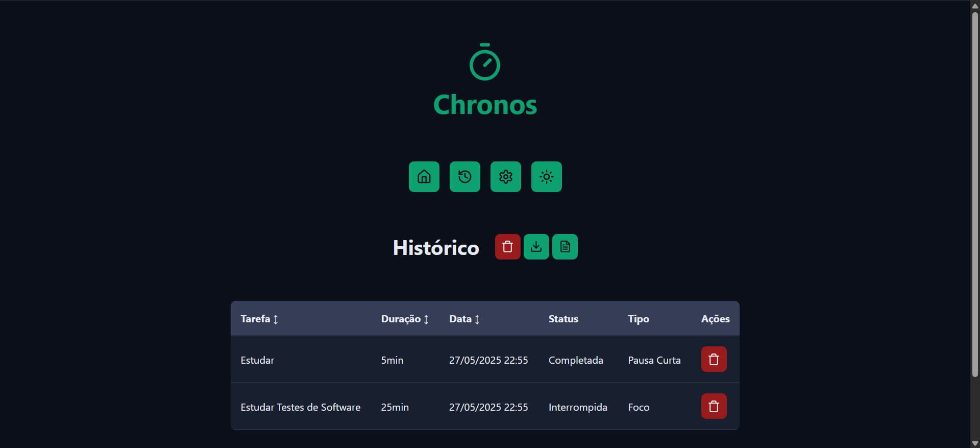This screenshot has height=448, width=980.
Task: Click the Chronos stopwatch logo
Action: coord(484,62)
